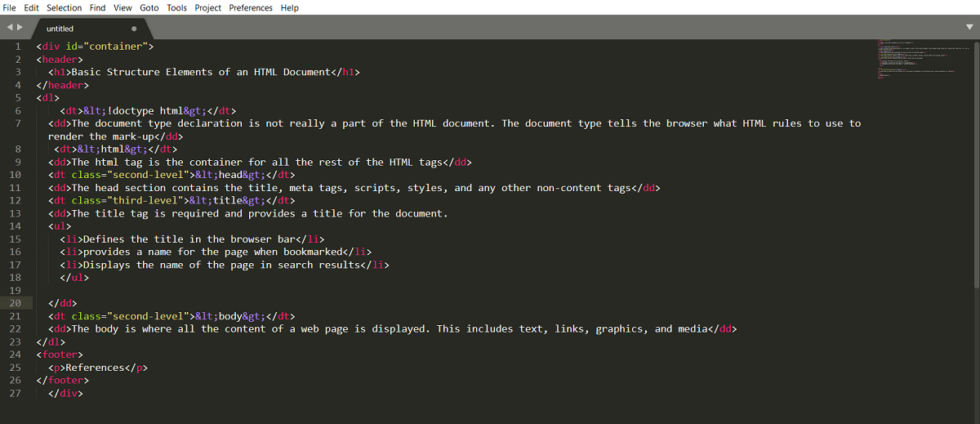980x424 pixels.
Task: Open the Selection menu
Action: pos(64,8)
